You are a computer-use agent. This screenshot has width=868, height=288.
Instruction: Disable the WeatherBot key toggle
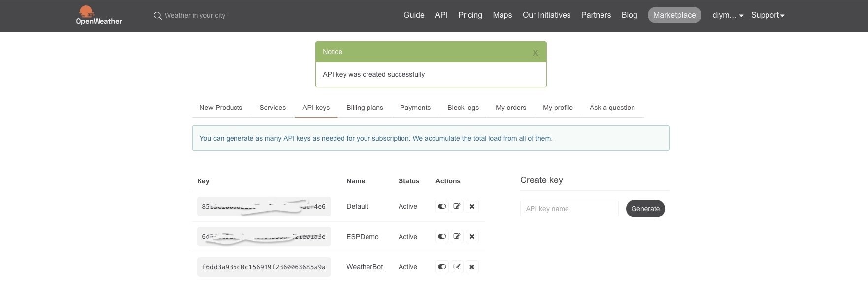pos(442,267)
